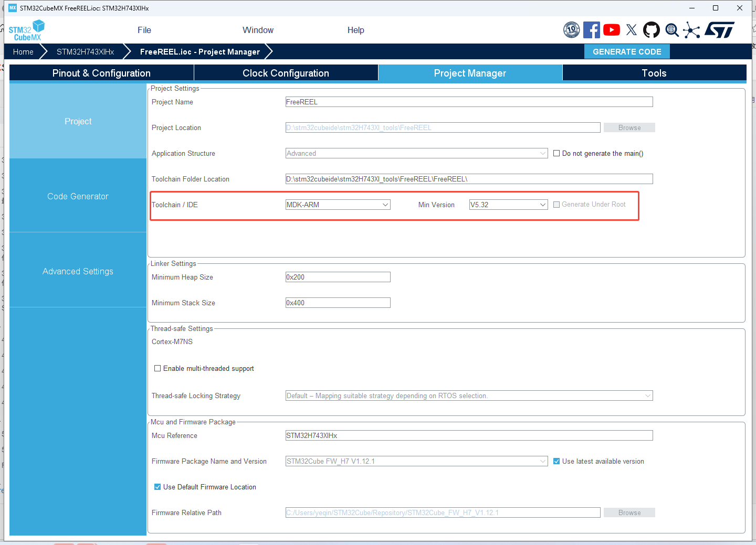Screen dimensions: 756x545
Task: Click the Minimum Heap Size field
Action: 338,277
